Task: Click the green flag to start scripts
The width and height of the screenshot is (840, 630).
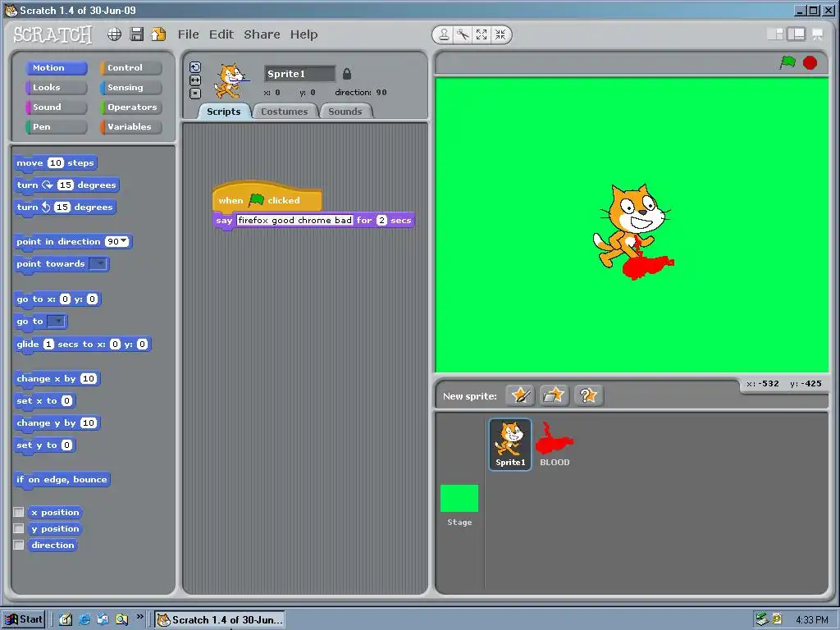Action: (x=787, y=62)
